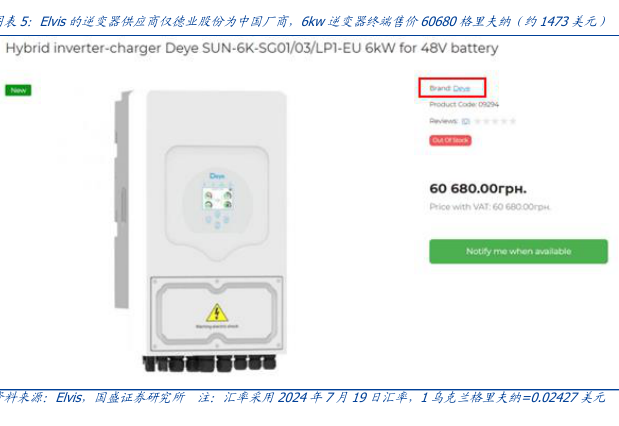Open the Deye brand link

coord(461,88)
